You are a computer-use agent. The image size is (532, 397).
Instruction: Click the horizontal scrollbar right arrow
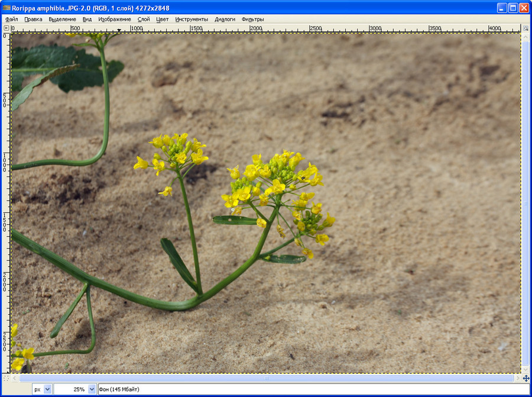pyautogui.click(x=518, y=378)
